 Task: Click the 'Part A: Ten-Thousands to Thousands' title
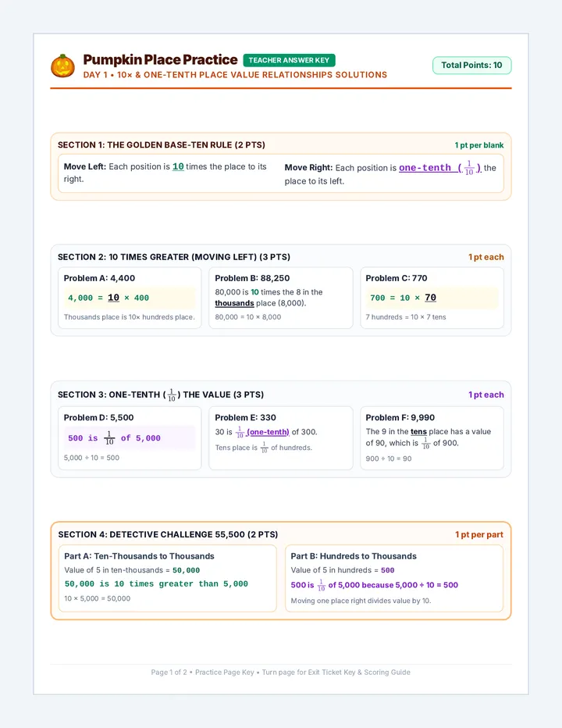click(x=139, y=556)
